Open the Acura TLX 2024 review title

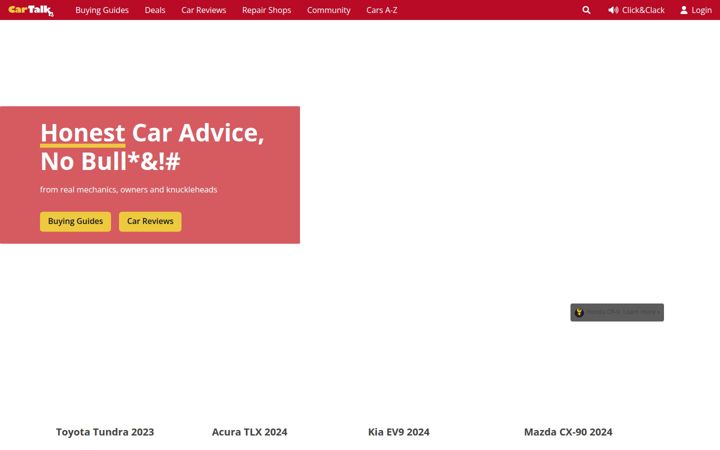tap(249, 432)
